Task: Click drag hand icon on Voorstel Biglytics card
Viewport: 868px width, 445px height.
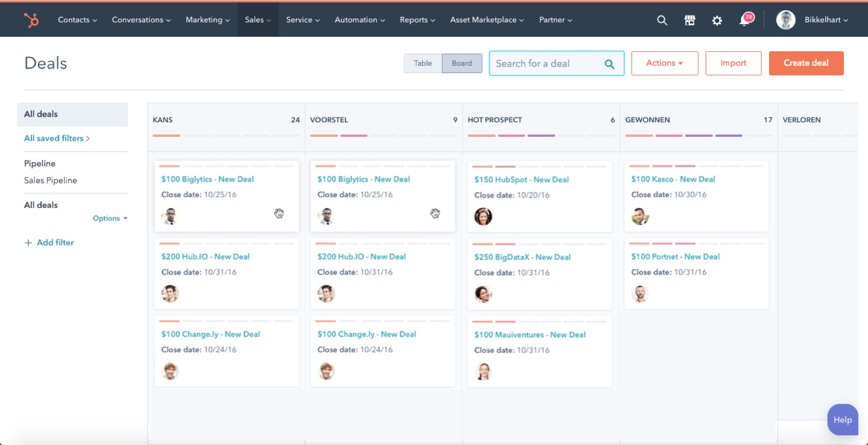Action: [x=435, y=214]
